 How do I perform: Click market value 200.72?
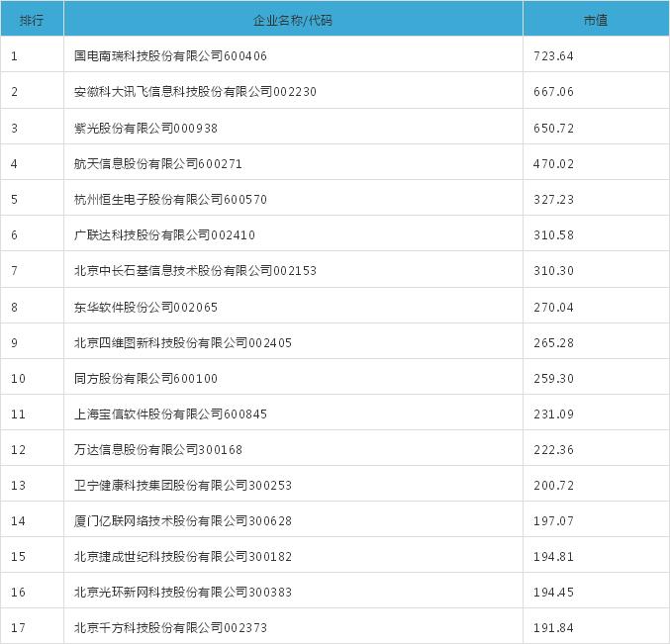tap(554, 486)
